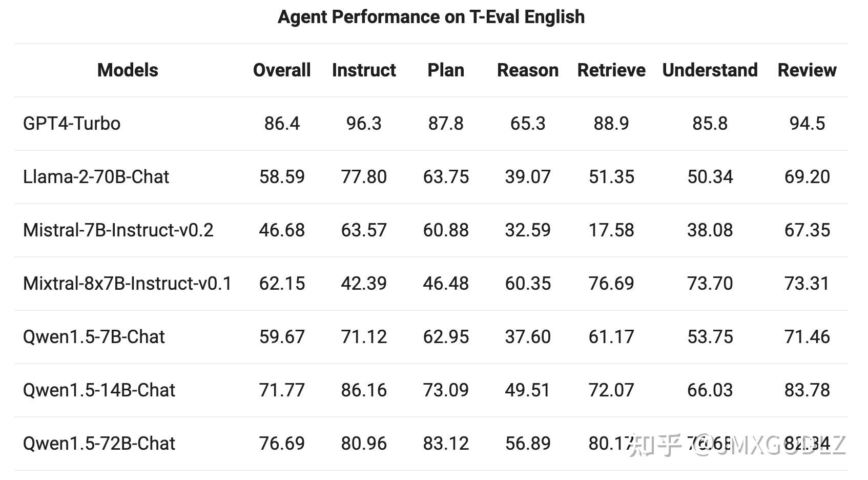
Task: Click Mixtral's Retrieve score 76.69
Action: coord(611,284)
